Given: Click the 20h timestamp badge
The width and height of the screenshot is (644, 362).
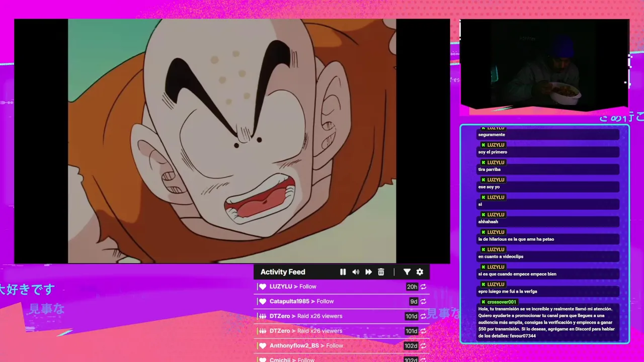Looking at the screenshot, I should point(412,287).
